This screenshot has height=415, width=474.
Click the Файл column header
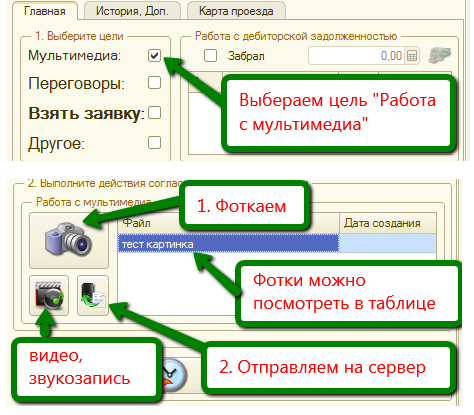click(x=228, y=223)
